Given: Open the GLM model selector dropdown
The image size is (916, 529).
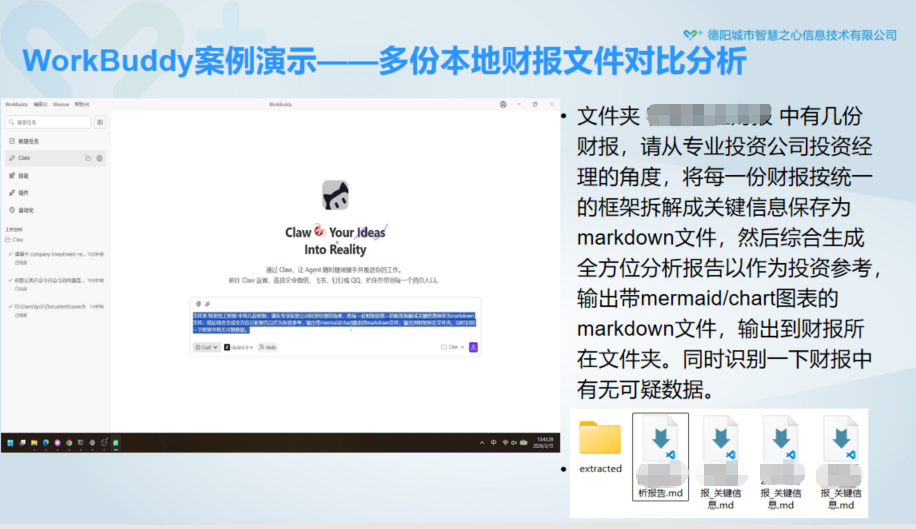Looking at the screenshot, I should [x=238, y=347].
